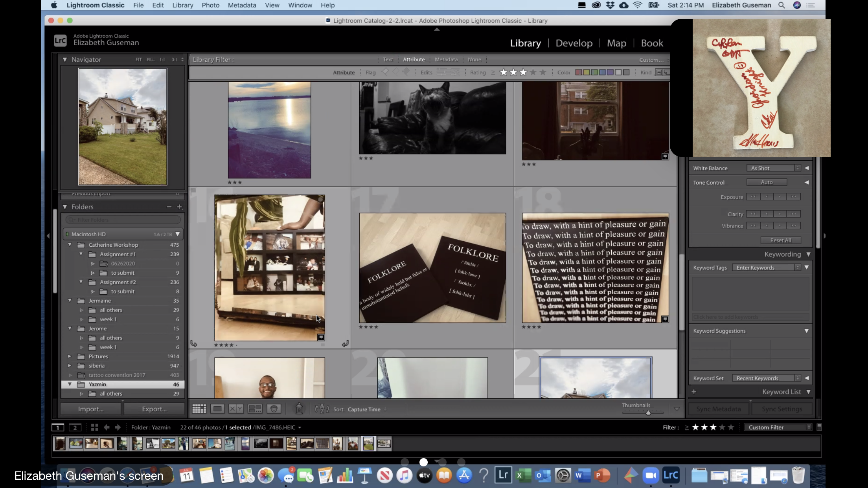
Task: Collapse Catherine Workshop folder tree
Action: [x=70, y=245]
